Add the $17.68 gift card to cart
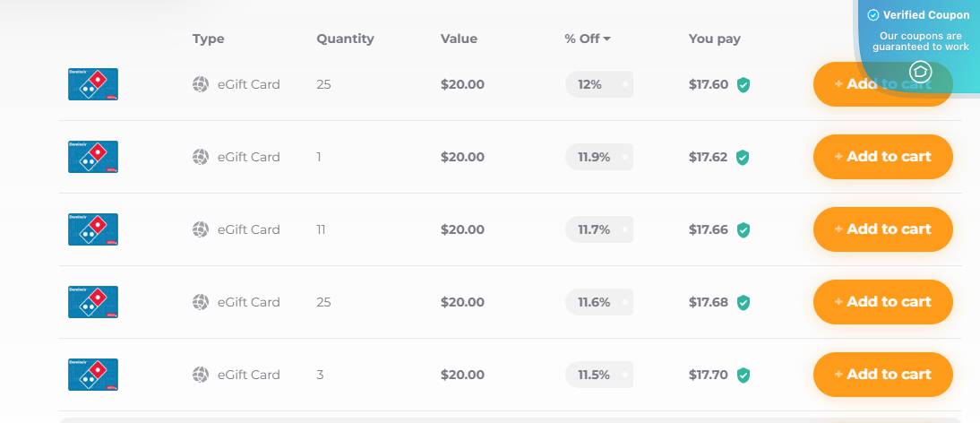980x423 pixels. 882,302
